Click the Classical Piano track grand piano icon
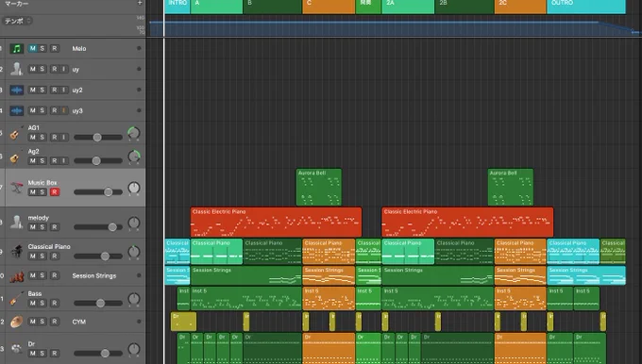The image size is (642, 364). tap(16, 251)
